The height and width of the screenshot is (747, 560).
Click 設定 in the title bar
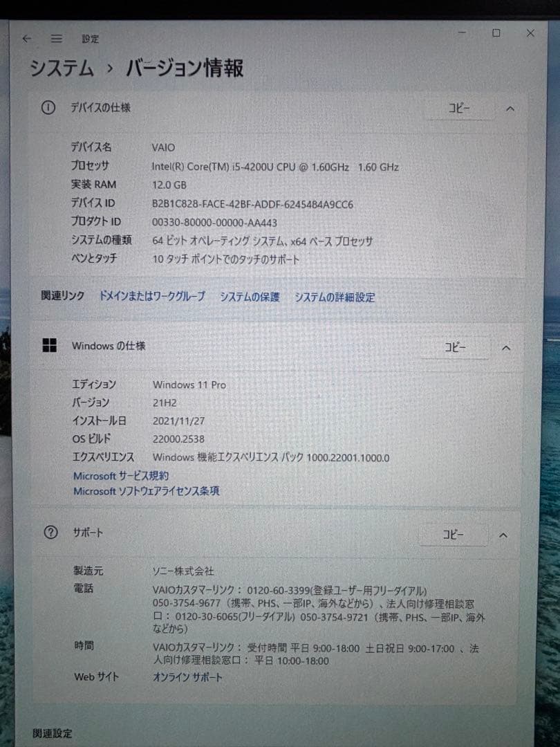pos(90,39)
